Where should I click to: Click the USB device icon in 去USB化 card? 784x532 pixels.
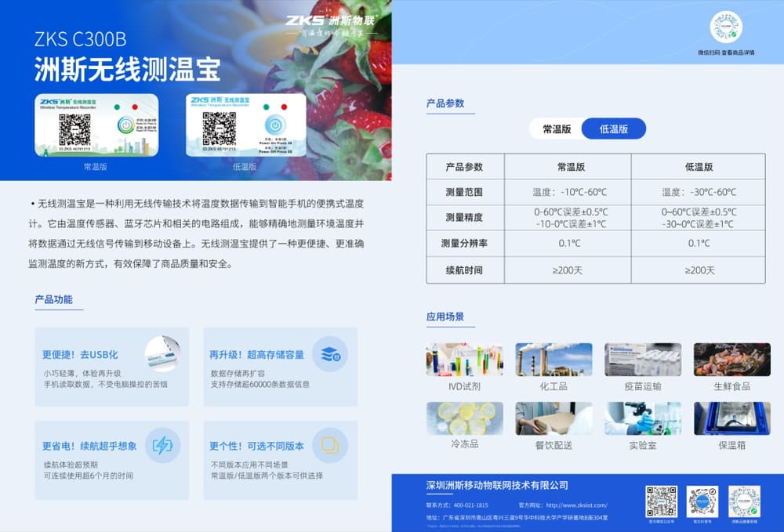coord(162,353)
